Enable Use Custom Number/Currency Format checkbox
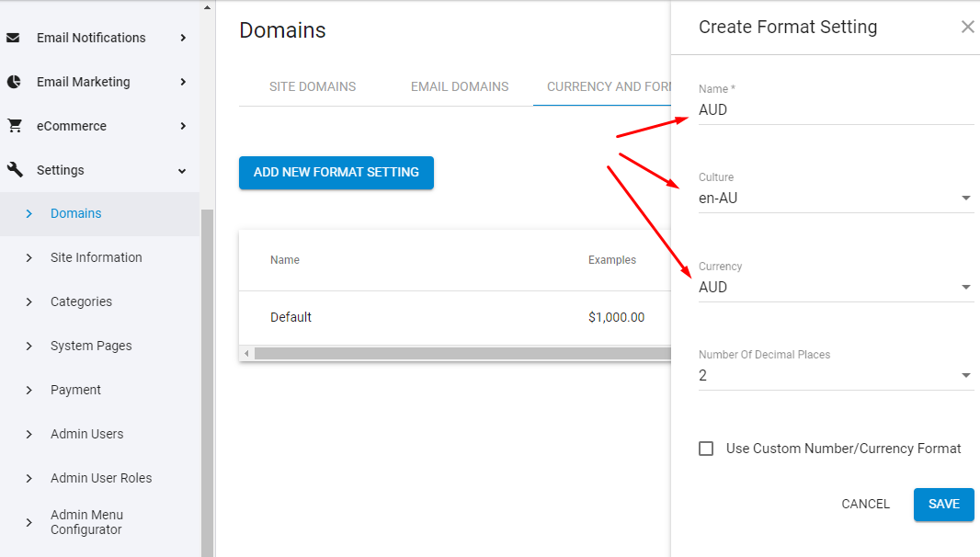 [706, 449]
